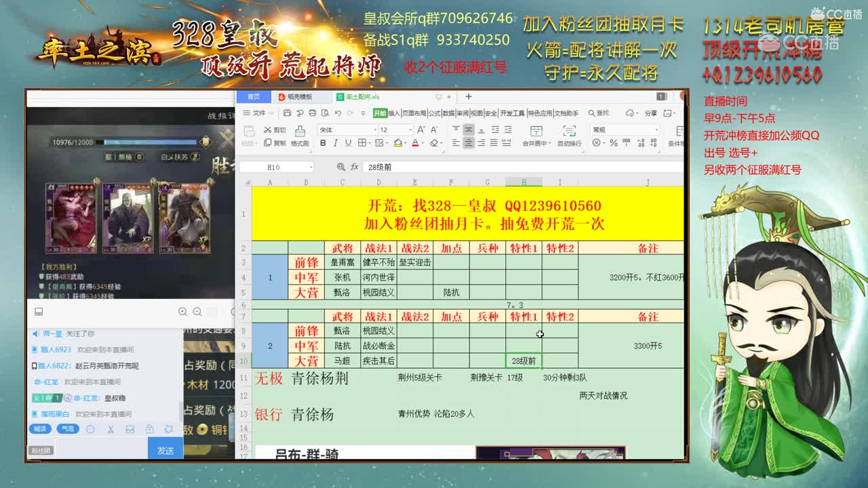868x488 pixels.
Task: Open print preview icon
Action: pyautogui.click(x=325, y=113)
